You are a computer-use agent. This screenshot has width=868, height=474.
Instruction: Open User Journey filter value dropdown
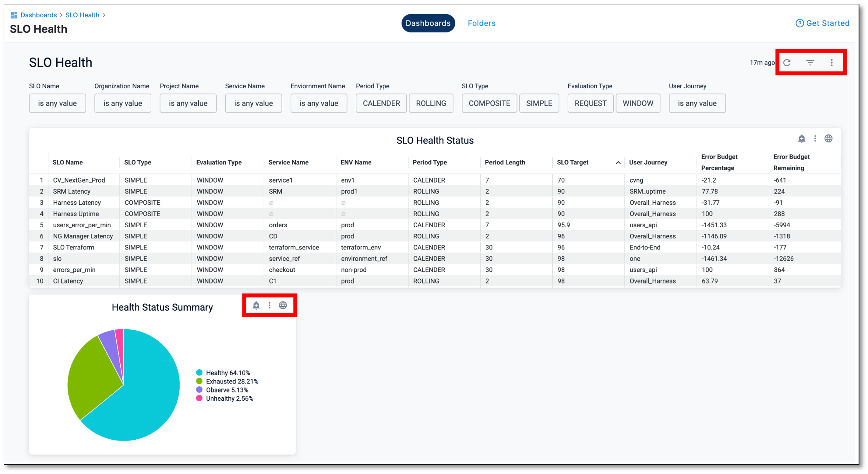(697, 103)
